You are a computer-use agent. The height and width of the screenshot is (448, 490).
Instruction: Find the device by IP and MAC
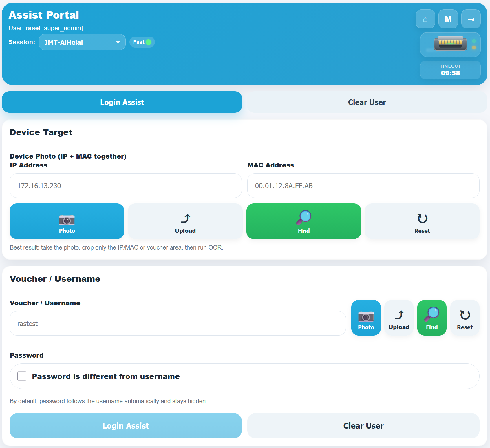tap(304, 221)
